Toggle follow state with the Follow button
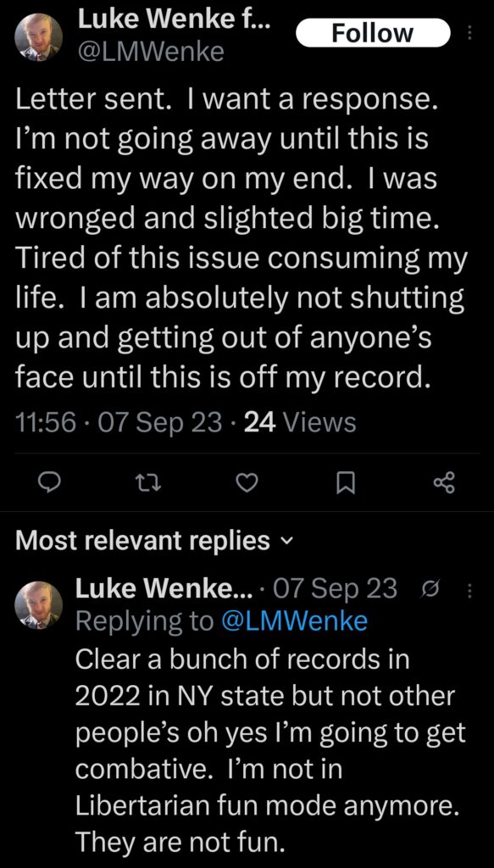Image resolution: width=494 pixels, height=868 pixels. tap(373, 32)
